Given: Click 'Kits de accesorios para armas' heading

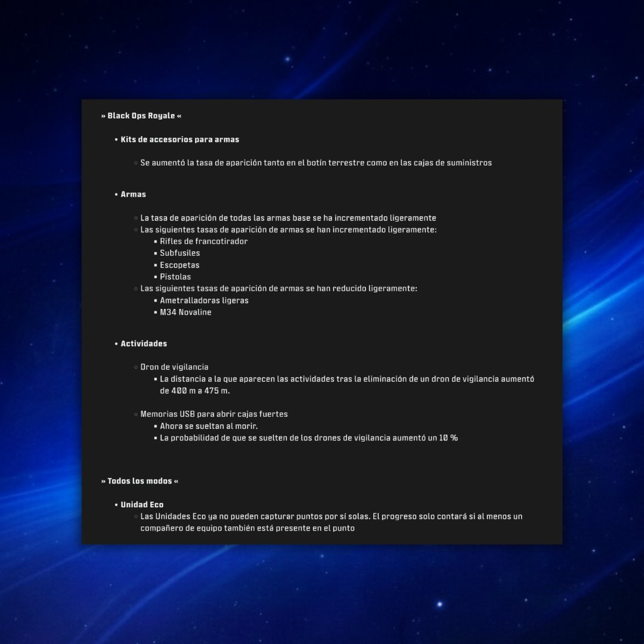Looking at the screenshot, I should point(179,140).
